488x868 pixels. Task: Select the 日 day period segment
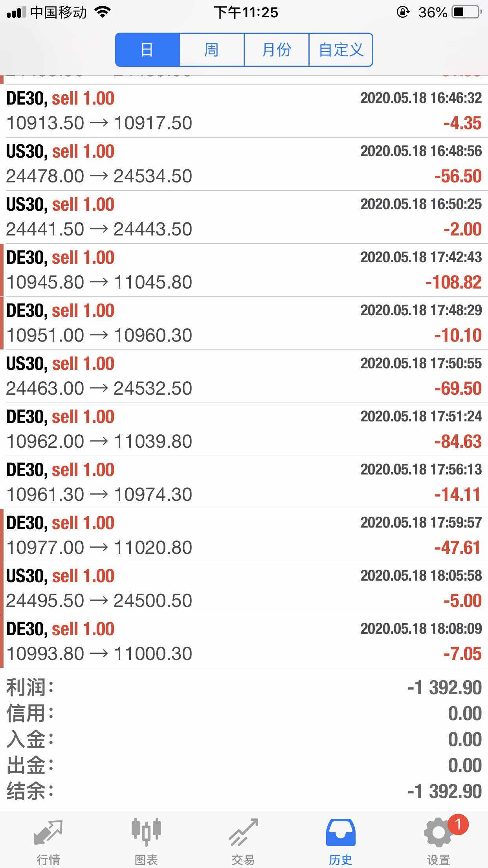[x=147, y=50]
